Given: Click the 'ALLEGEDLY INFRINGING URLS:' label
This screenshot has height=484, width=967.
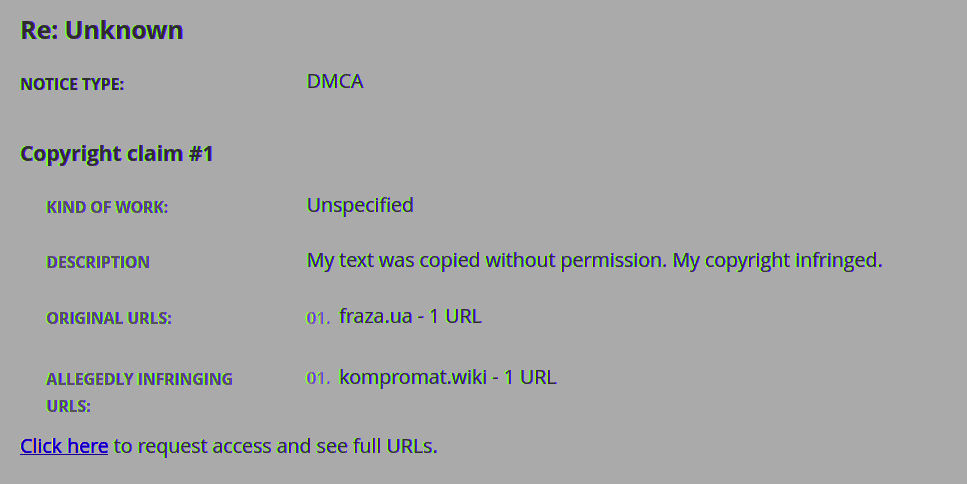Looking at the screenshot, I should tap(139, 392).
